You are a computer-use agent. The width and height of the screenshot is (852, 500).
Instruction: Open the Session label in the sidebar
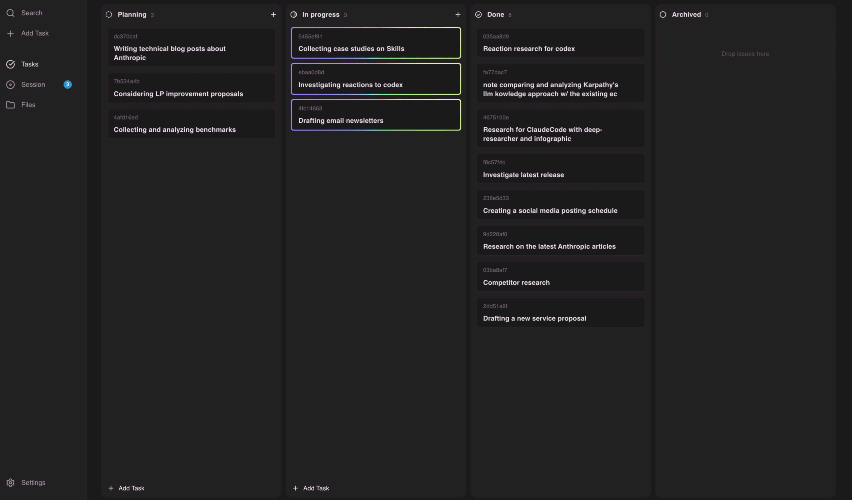33,84
